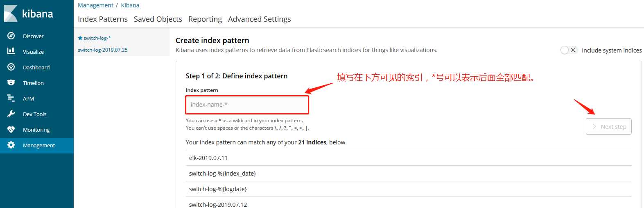Click the wildcard hint text
This screenshot has height=208, width=644.
tap(244, 121)
